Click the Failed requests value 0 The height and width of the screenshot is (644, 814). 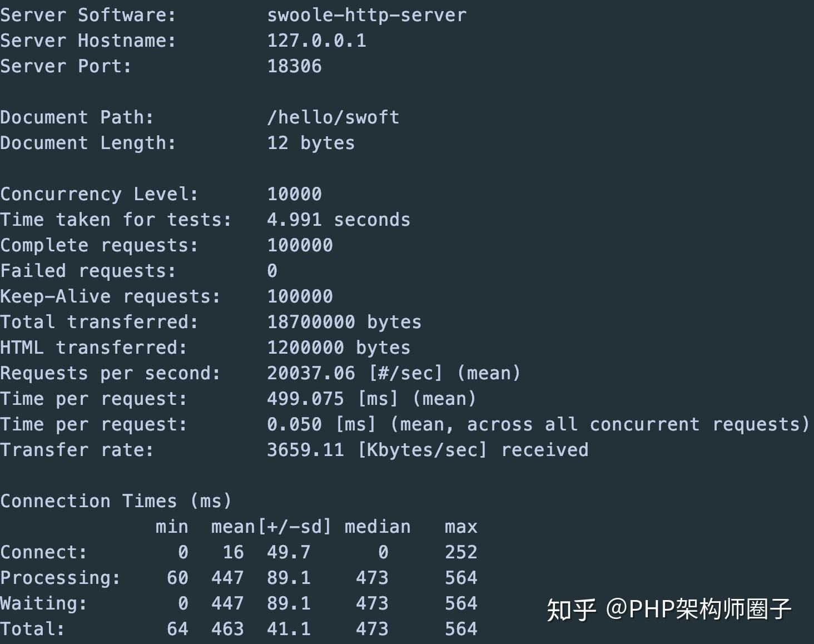click(272, 271)
